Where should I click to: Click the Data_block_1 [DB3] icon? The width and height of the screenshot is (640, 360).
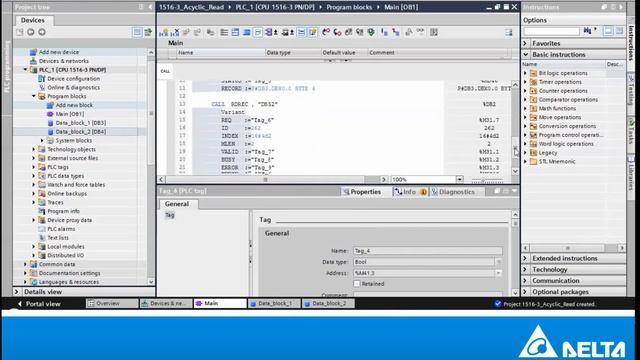(x=50, y=123)
